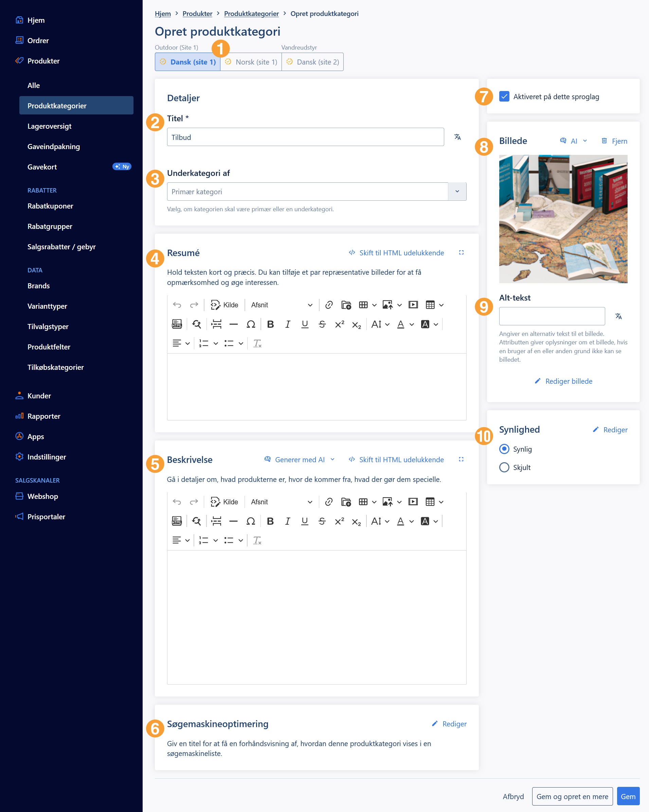Switch to the Norsk (site 1) tab
Viewport: 649px width, 812px height.
tap(251, 62)
